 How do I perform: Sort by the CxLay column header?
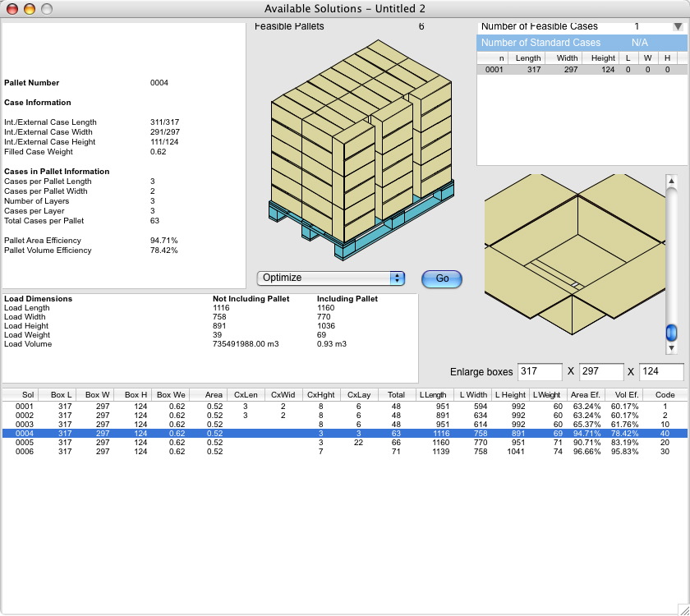point(359,395)
